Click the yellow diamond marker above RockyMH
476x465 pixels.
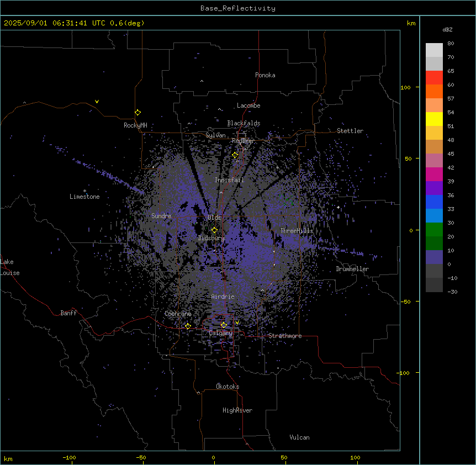pos(138,112)
